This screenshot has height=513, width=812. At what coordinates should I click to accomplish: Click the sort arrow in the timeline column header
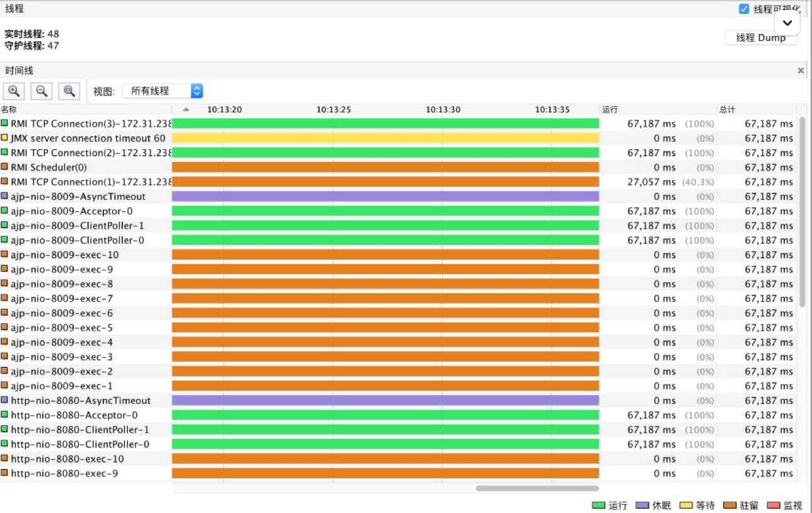point(186,110)
